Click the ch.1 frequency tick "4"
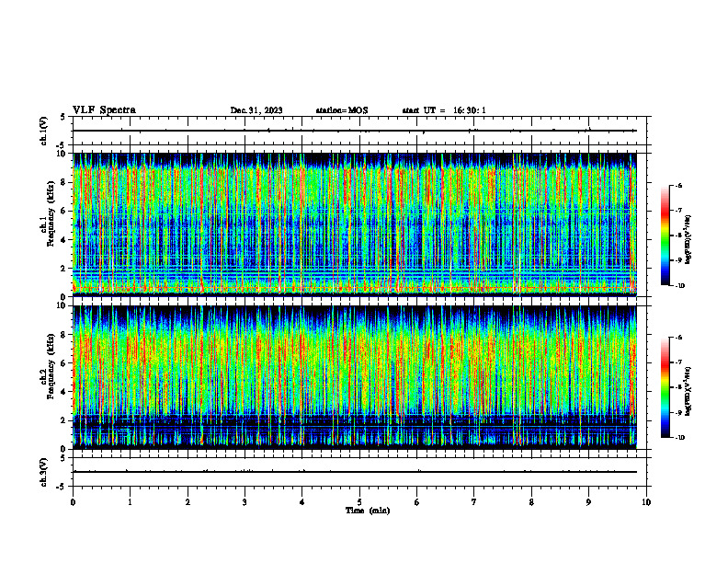 pos(64,240)
